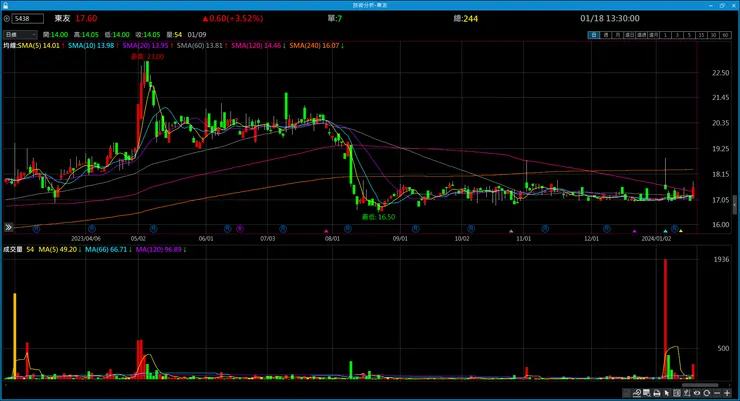The width and height of the screenshot is (740, 401).
Task: Click the stock name 東友
Action: tap(62, 18)
